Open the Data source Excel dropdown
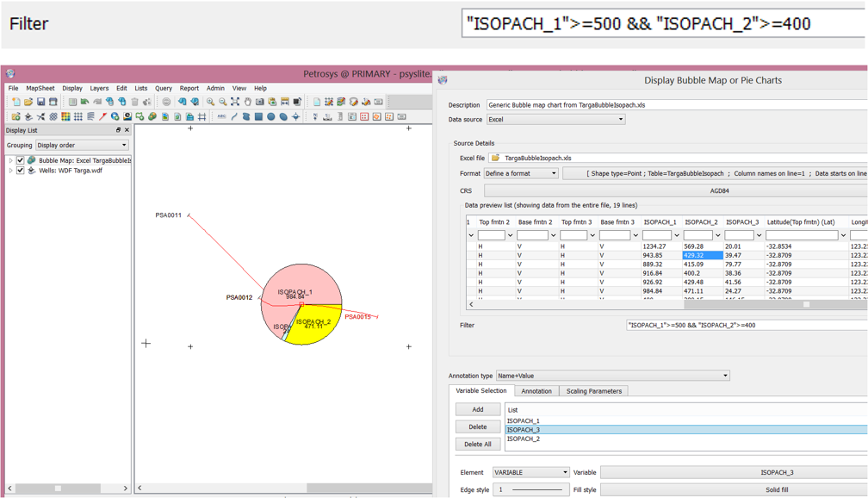 555,120
